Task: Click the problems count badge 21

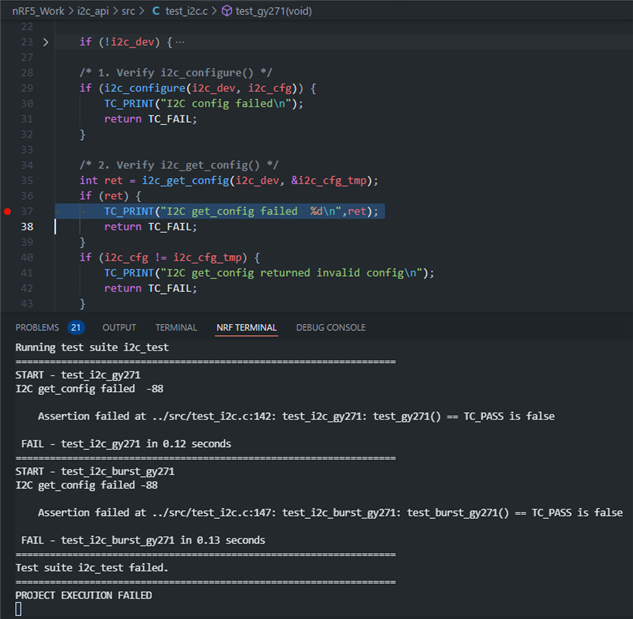Action: 76,327
